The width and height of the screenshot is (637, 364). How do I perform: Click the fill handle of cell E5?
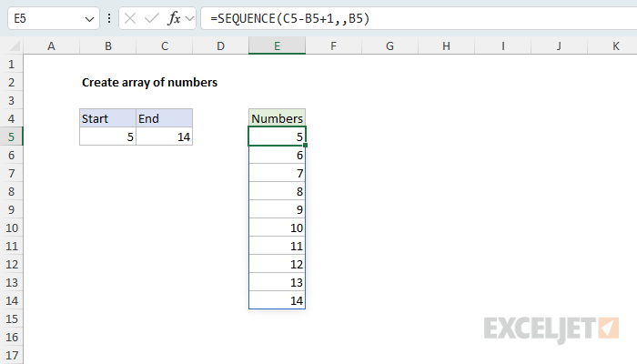305,145
